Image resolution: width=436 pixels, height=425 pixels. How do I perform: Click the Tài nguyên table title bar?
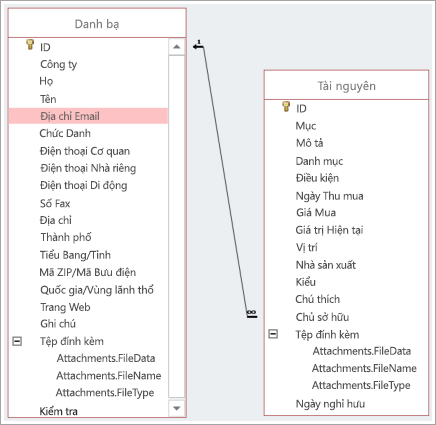[346, 85]
